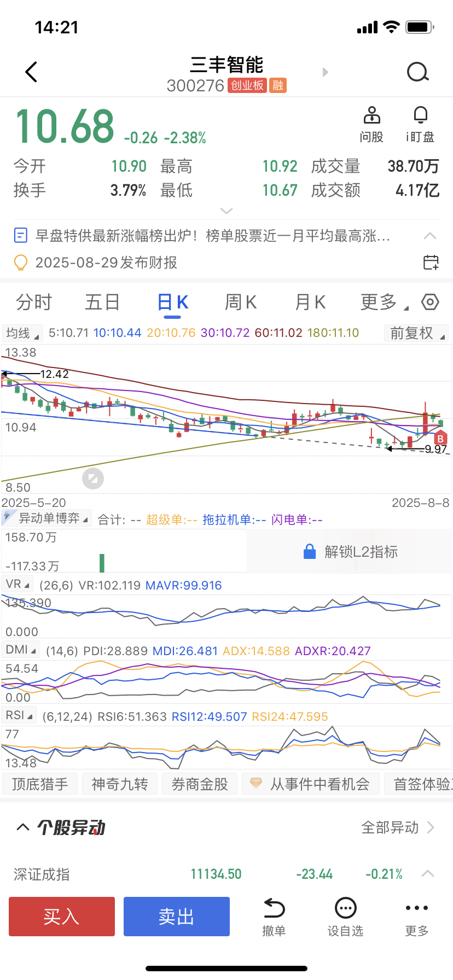Viewport: 453px width, 980px height.
Task: Open the calendar icon beside earnings date
Action: pyautogui.click(x=431, y=262)
